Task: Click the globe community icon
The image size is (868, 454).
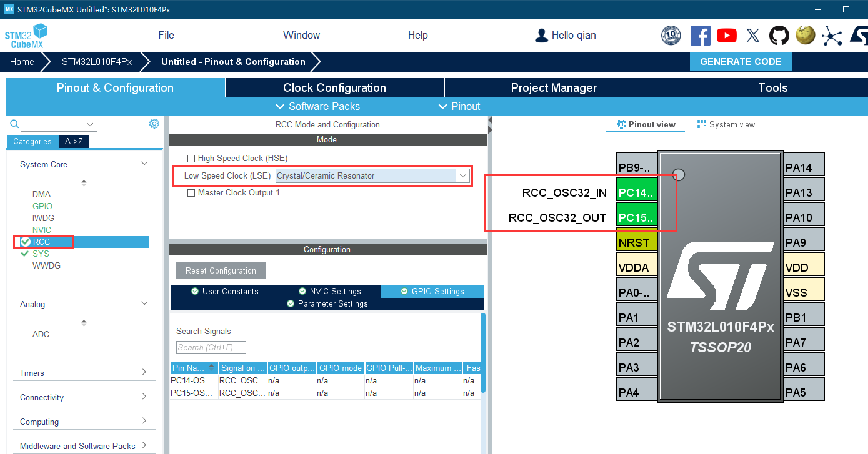Action: (x=806, y=36)
